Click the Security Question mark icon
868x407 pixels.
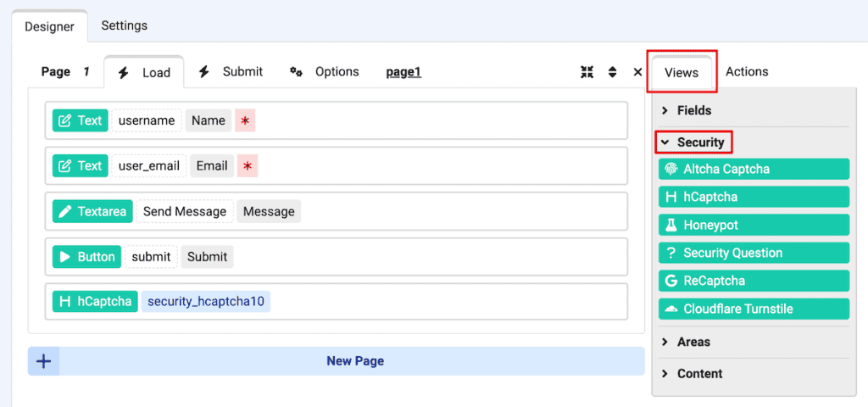[671, 253]
